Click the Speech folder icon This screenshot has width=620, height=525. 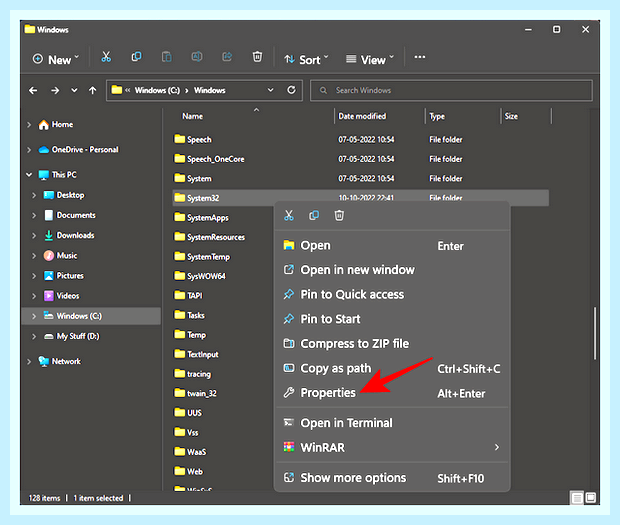point(180,139)
